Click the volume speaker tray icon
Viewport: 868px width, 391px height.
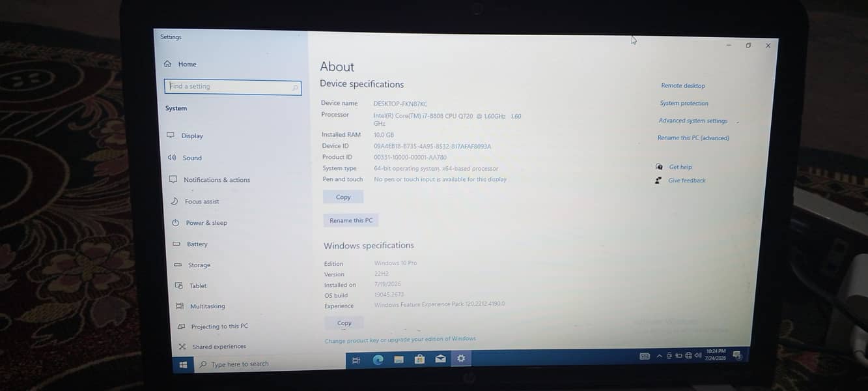click(x=698, y=355)
